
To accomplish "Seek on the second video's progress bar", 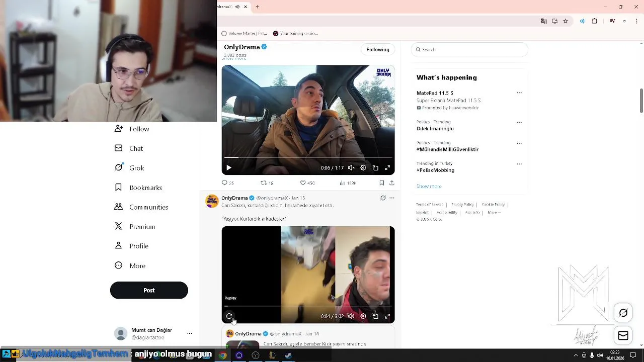I will pos(308,306).
